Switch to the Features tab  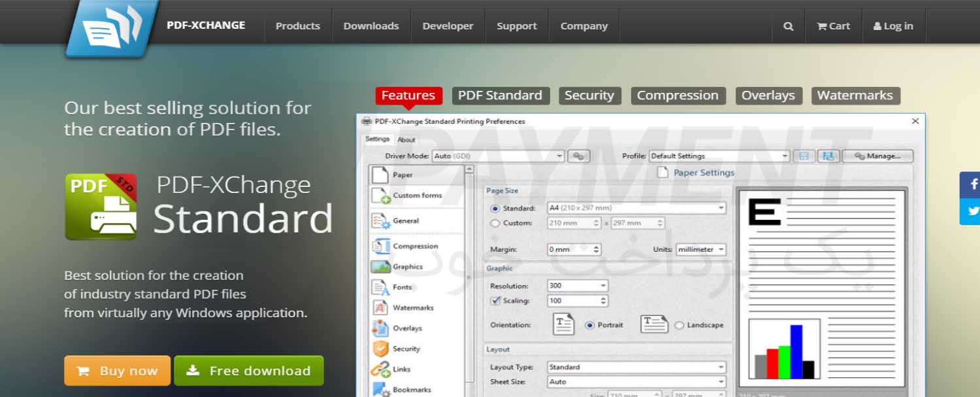click(408, 95)
